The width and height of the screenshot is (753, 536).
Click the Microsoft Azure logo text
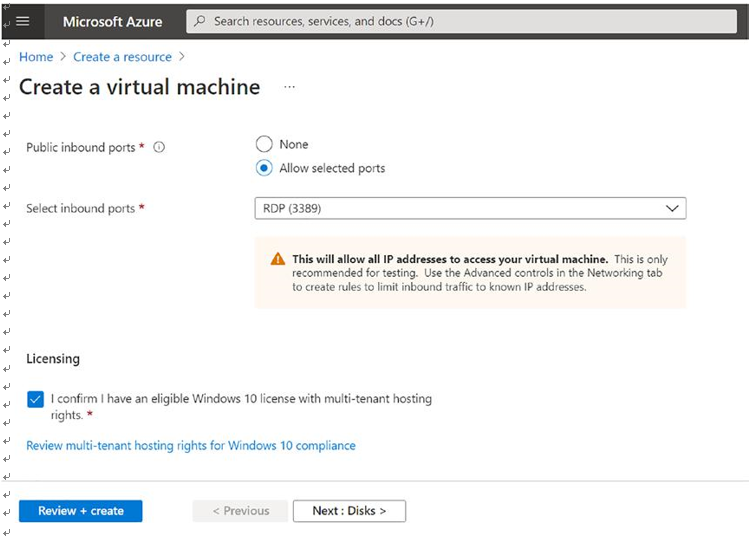point(112,22)
